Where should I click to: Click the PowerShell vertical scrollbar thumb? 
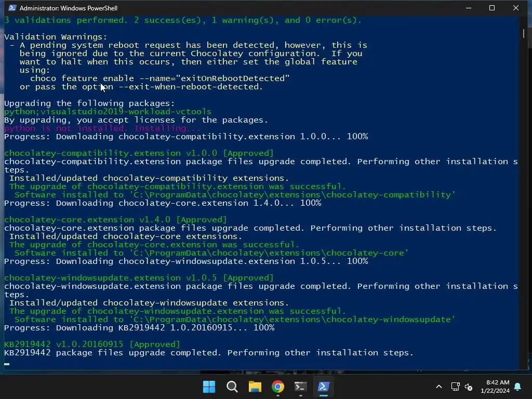pos(524,33)
